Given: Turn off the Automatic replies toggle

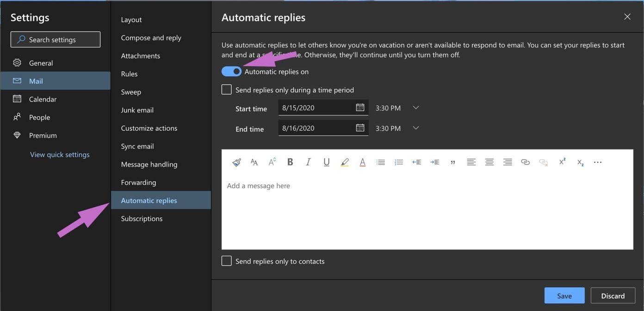Looking at the screenshot, I should point(231,71).
